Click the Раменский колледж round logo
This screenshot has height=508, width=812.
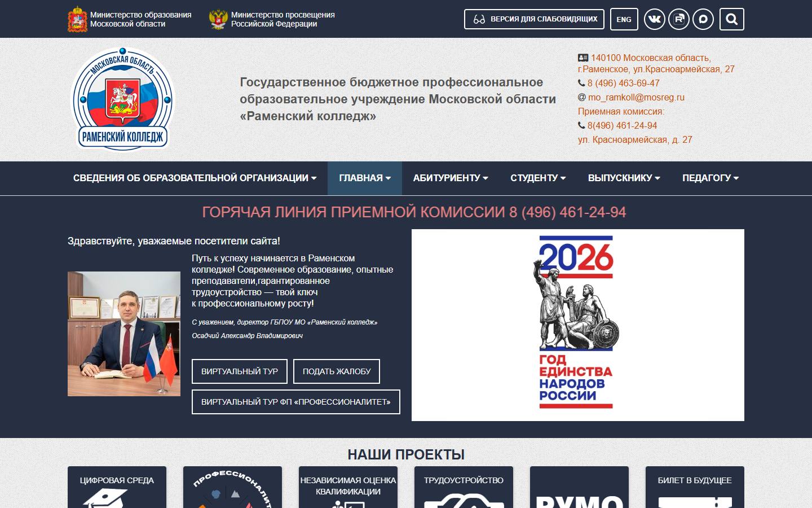pyautogui.click(x=122, y=99)
